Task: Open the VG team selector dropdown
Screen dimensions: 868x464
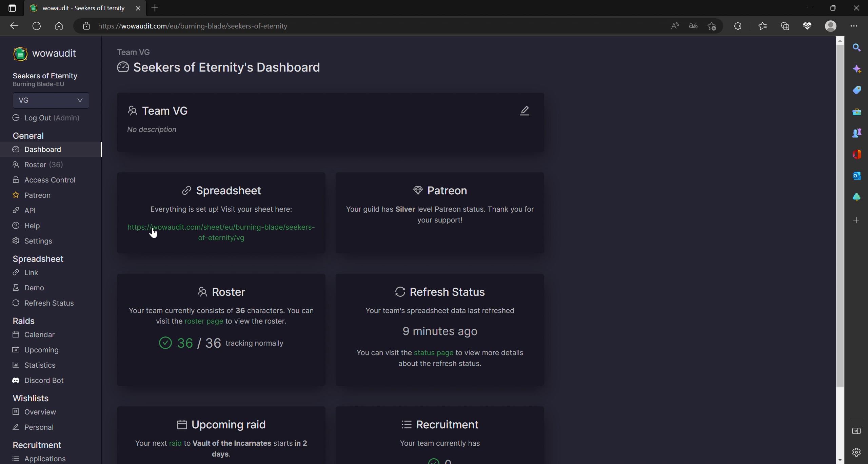Action: click(x=51, y=100)
